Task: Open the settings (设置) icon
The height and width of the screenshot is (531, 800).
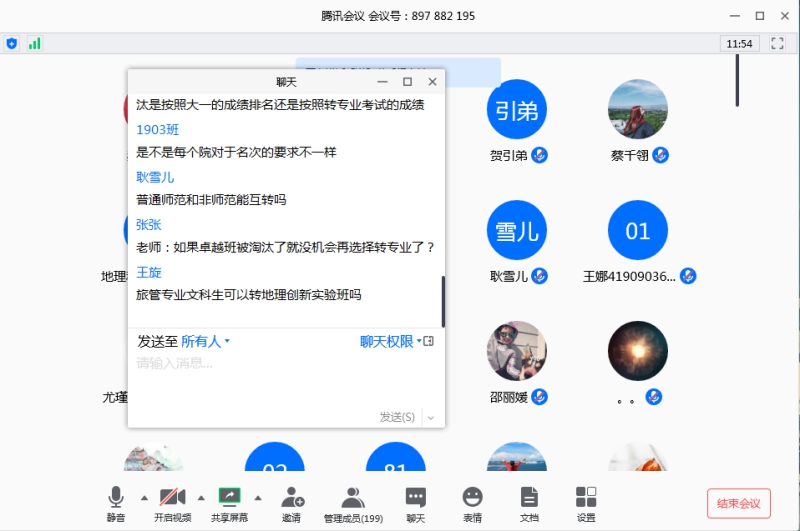Action: coord(586,503)
